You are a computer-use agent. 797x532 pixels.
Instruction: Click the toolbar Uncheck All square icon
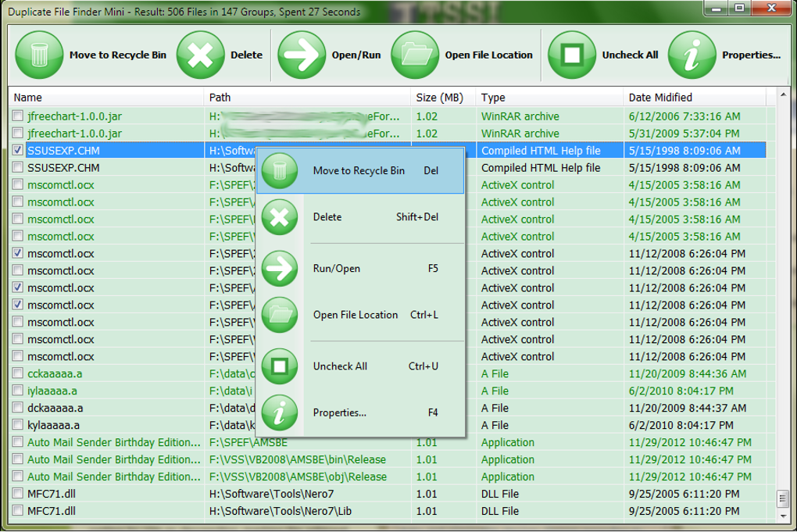pyautogui.click(x=572, y=55)
